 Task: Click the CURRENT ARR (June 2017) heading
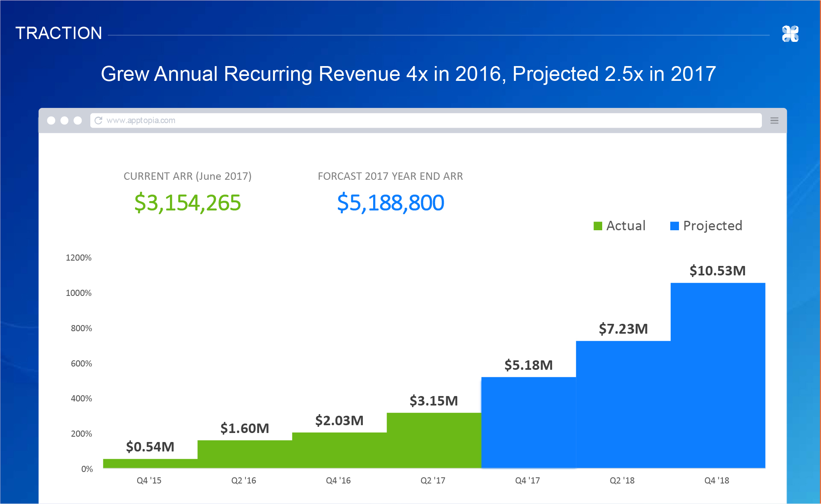188,176
